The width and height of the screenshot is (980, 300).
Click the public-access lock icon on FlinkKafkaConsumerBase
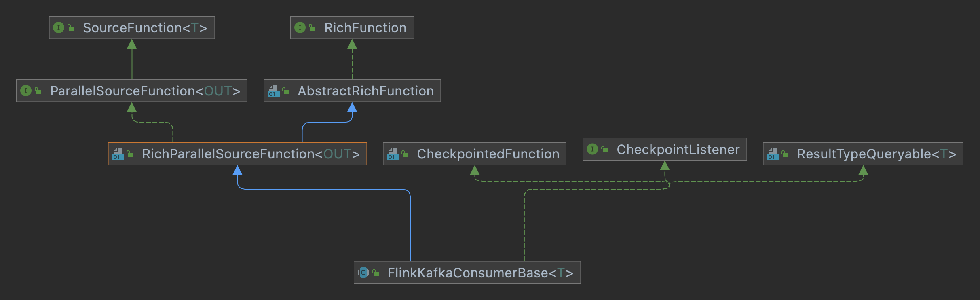pyautogui.click(x=376, y=273)
